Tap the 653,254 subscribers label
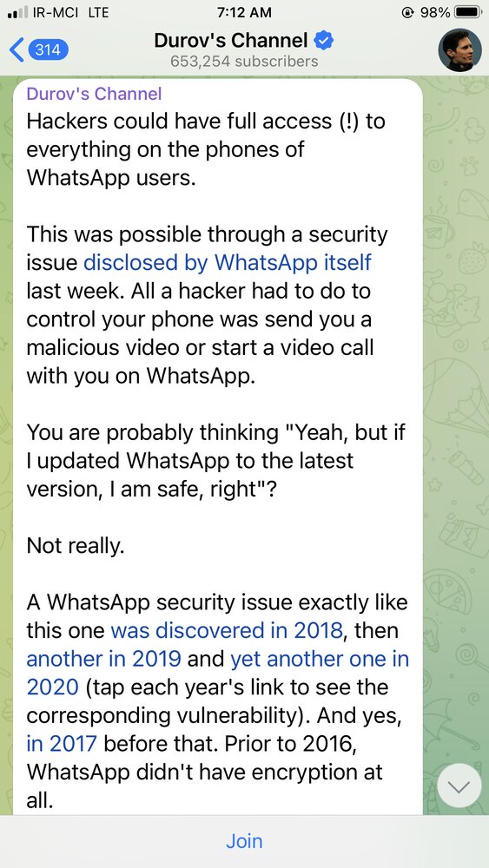Image resolution: width=489 pixels, height=868 pixels. click(244, 61)
